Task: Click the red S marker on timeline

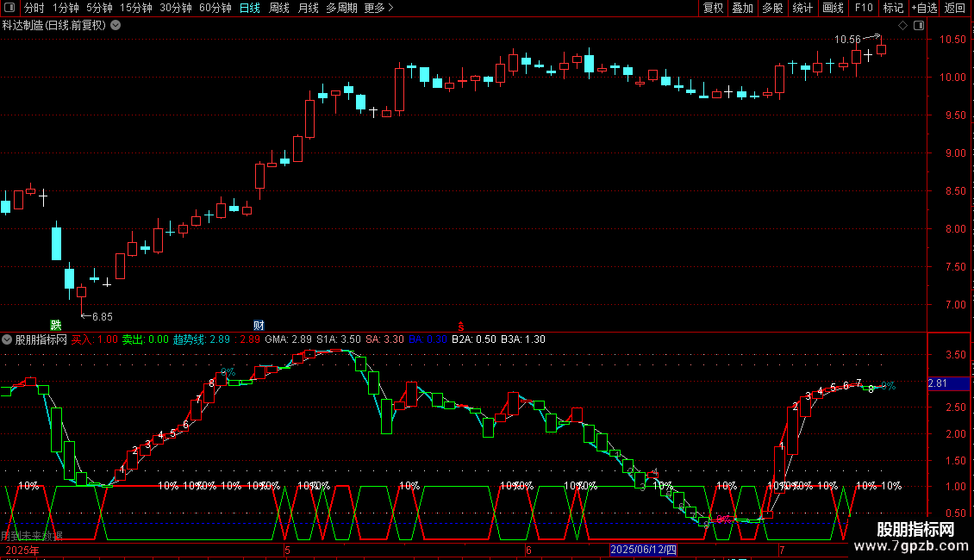Action: [x=461, y=327]
